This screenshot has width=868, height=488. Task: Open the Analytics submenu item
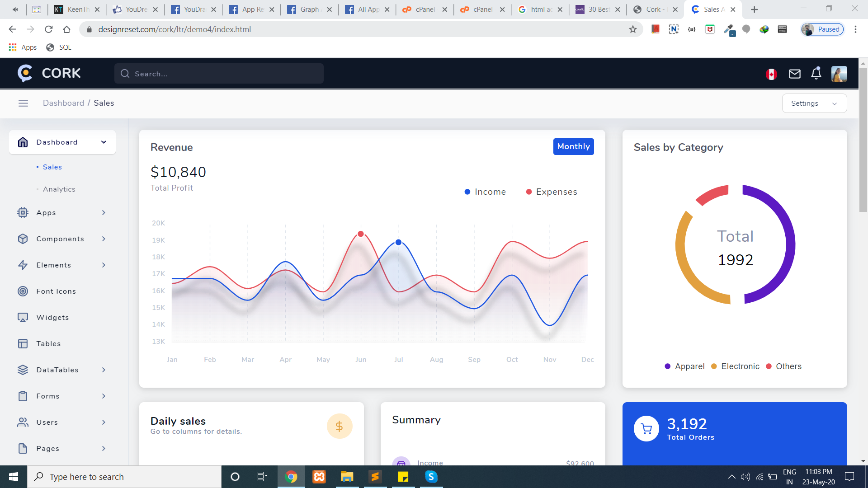tap(59, 189)
